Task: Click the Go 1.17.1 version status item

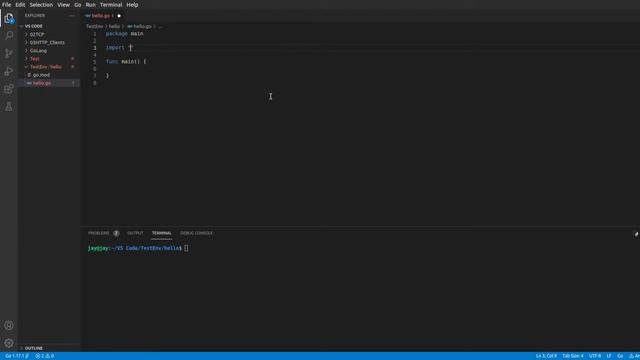Action: 16,356
